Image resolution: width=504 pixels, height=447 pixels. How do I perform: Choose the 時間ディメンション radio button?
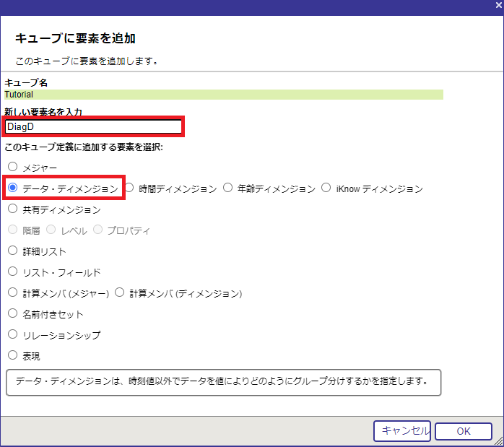point(129,188)
